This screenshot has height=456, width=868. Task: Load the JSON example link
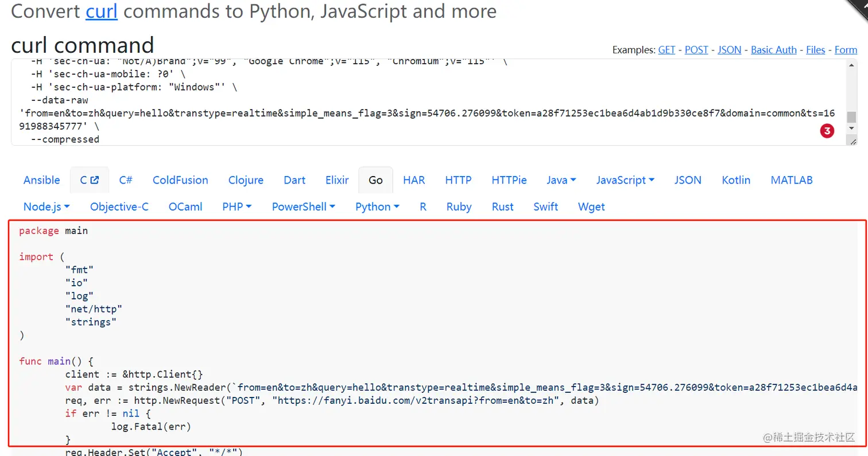coord(729,50)
